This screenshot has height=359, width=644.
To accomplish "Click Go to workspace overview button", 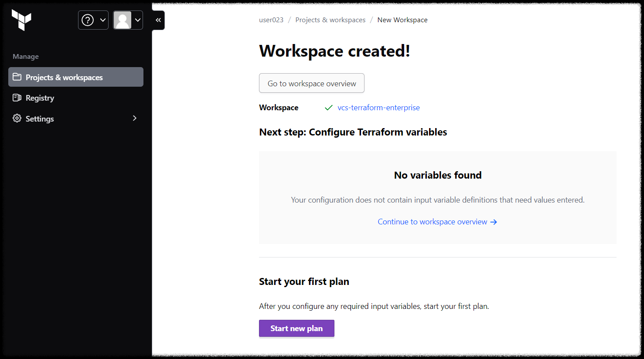I will (312, 83).
